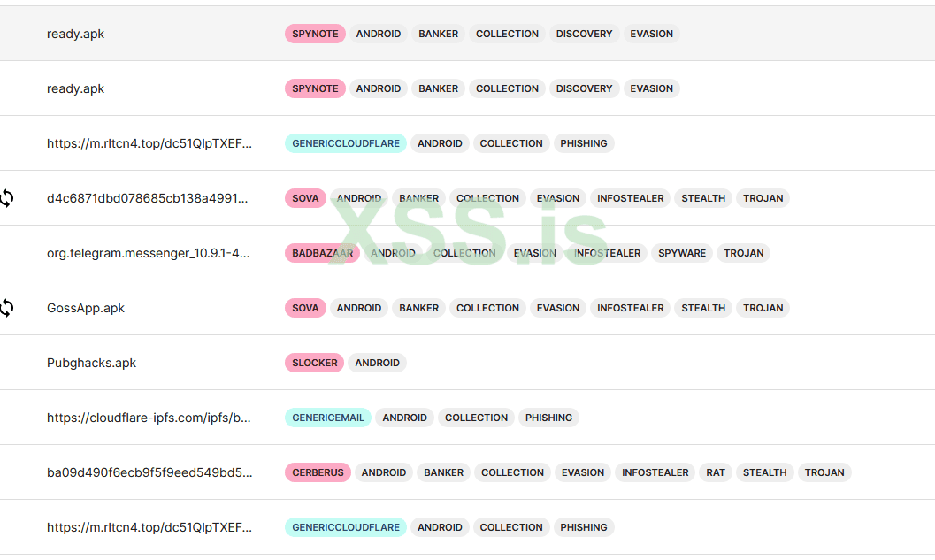Click SPYNOTE tag in the highlighted top row
Screen dimensions: 935x560
(315, 34)
